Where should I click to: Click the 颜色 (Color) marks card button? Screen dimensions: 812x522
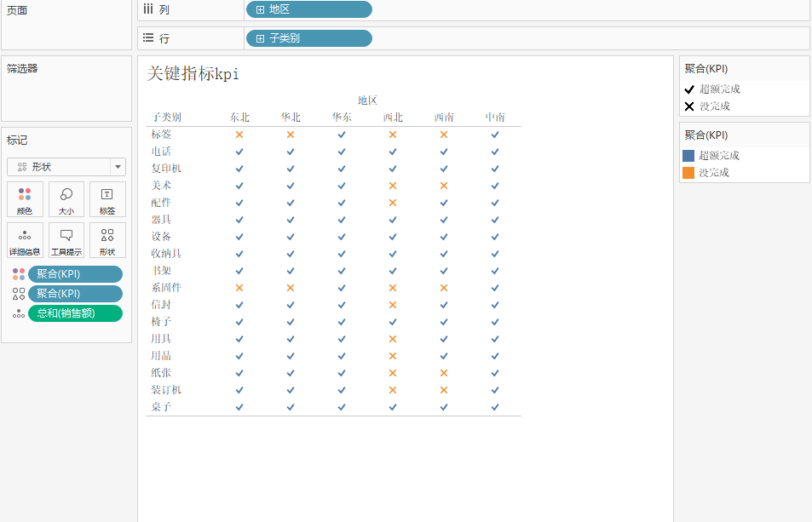25,199
